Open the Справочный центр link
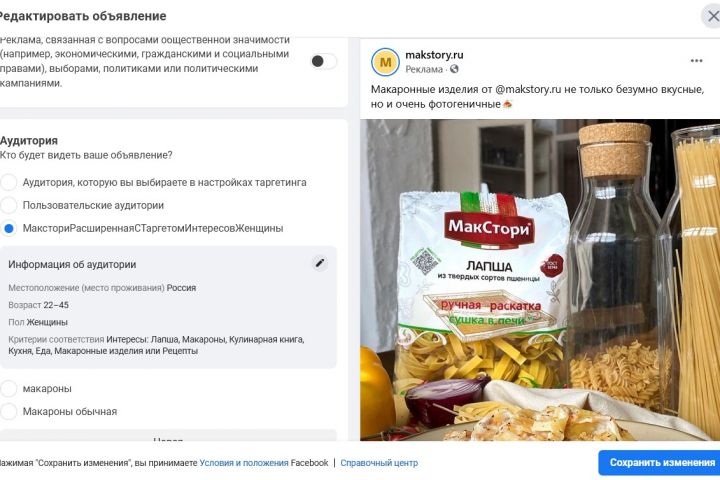 point(381,463)
